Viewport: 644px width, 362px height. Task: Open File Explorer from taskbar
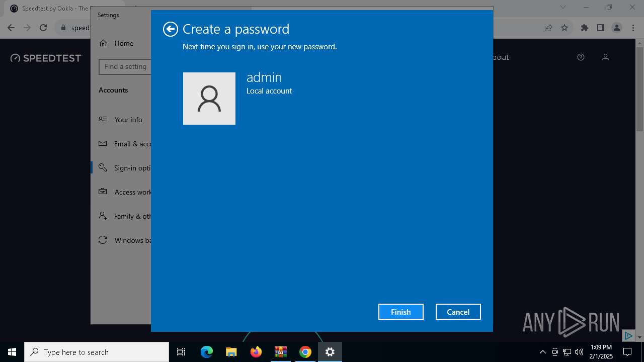tap(231, 352)
